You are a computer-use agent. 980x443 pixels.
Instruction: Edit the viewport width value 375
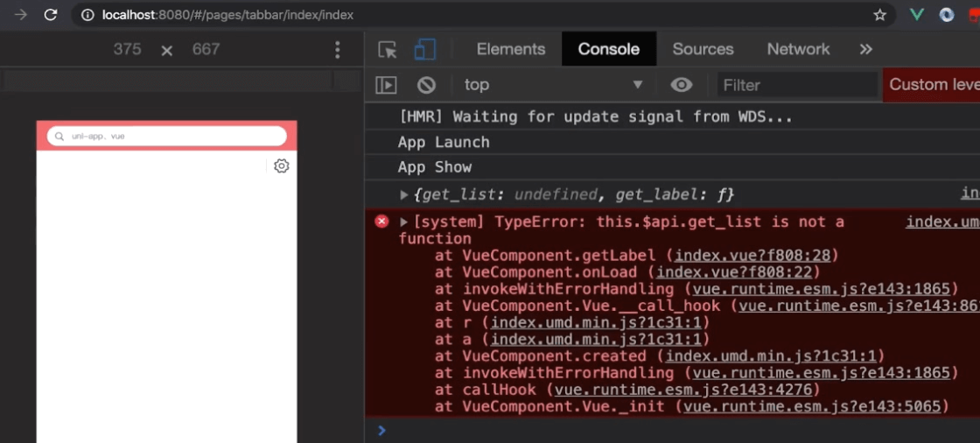point(128,49)
